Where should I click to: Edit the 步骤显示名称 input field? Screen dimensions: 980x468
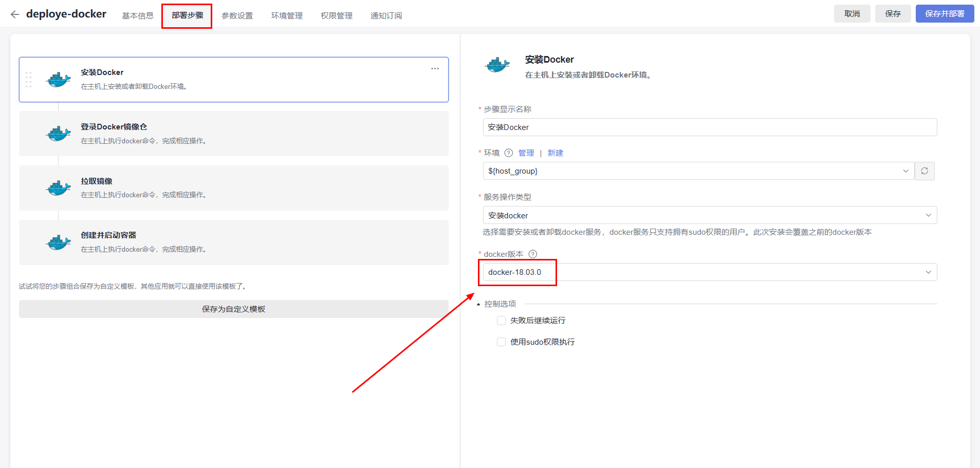point(710,127)
